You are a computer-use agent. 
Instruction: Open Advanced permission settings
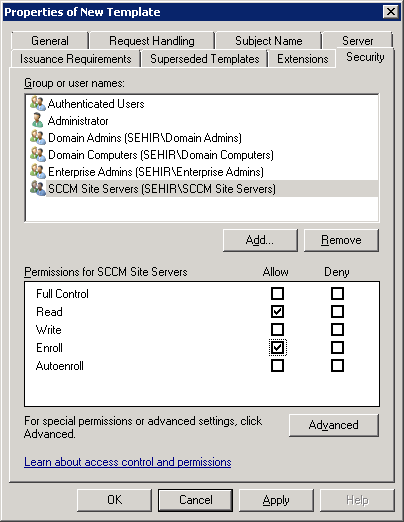tap(334, 425)
